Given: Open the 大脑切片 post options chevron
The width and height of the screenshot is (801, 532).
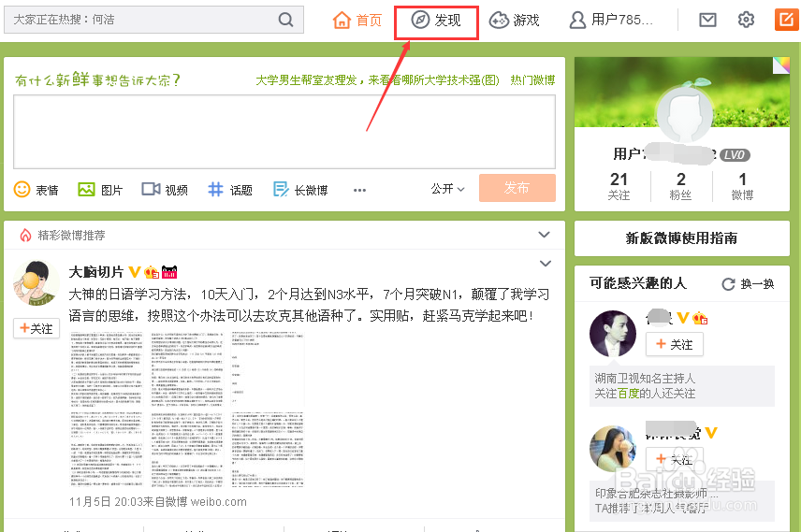Looking at the screenshot, I should 546,264.
